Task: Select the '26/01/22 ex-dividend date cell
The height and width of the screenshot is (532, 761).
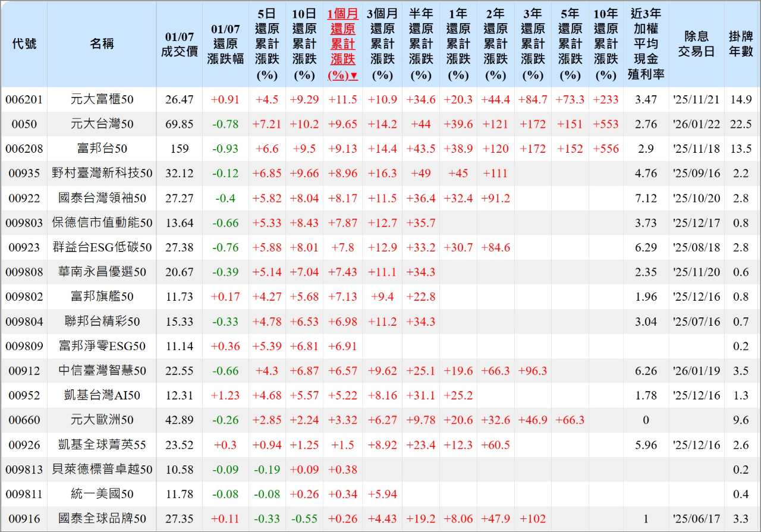Action: 696,124
